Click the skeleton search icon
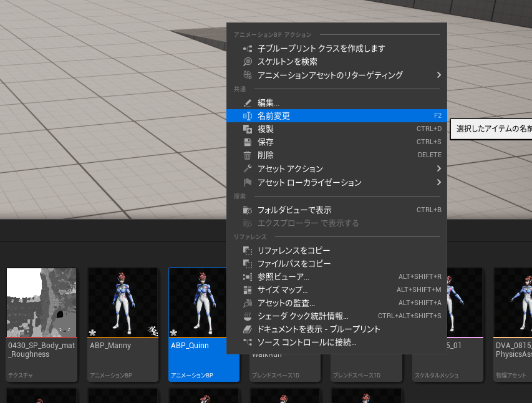Screen dimensions: 532x403 coord(247,62)
